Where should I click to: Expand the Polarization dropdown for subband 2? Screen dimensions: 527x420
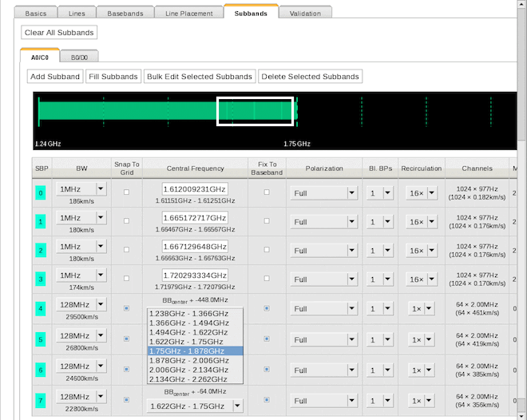pos(351,251)
